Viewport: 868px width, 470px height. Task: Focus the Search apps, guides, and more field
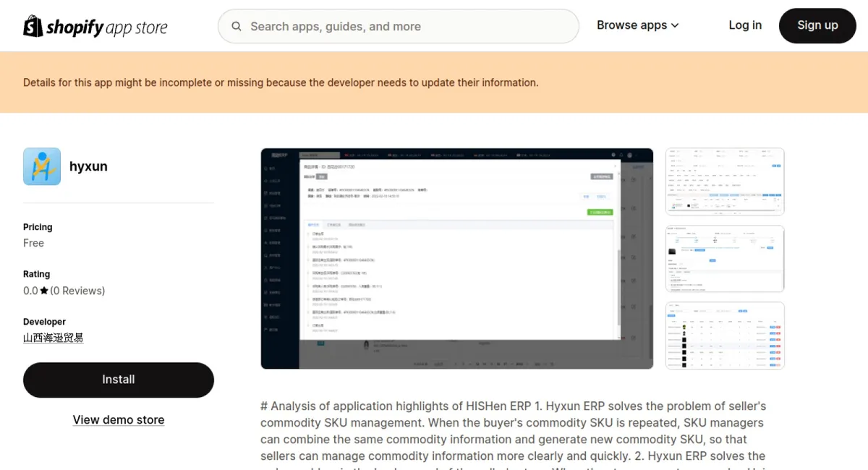pos(399,26)
